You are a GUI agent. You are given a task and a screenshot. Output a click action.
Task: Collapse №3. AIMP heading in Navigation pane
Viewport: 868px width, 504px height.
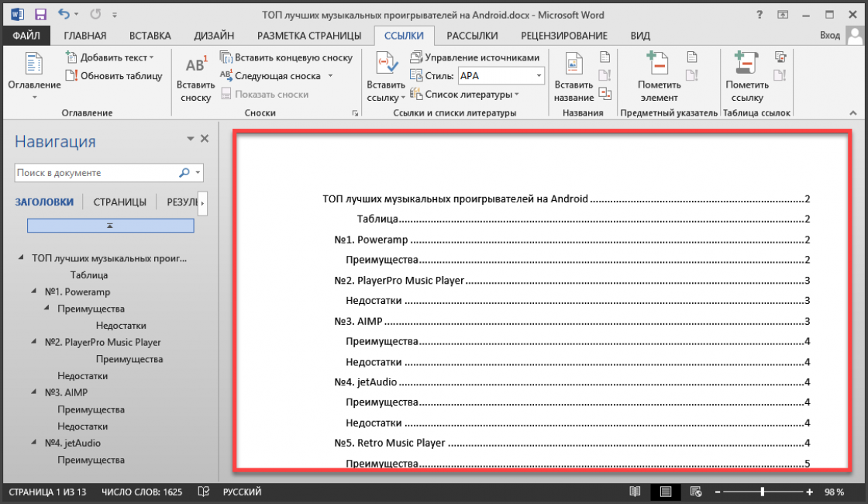point(34,392)
